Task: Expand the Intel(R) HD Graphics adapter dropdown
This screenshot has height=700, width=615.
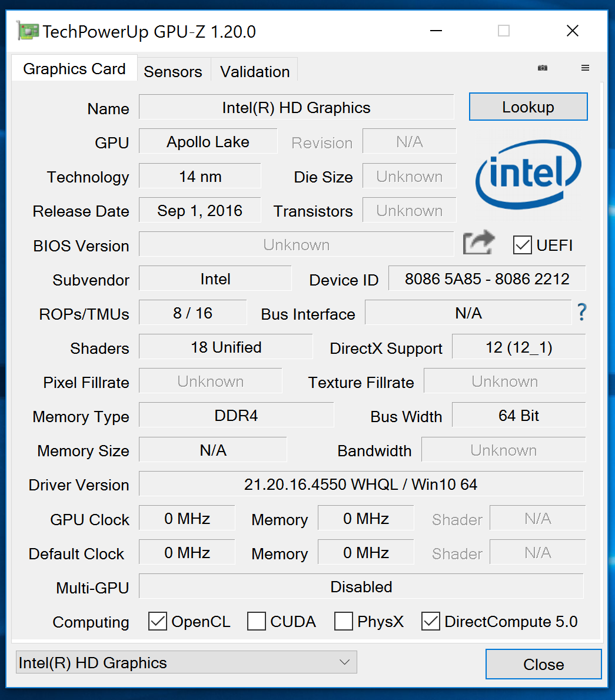Action: coord(186,662)
